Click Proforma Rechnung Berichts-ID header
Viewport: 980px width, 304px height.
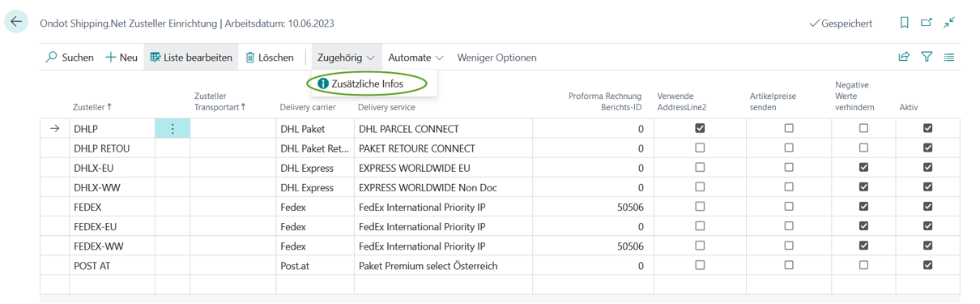click(605, 101)
